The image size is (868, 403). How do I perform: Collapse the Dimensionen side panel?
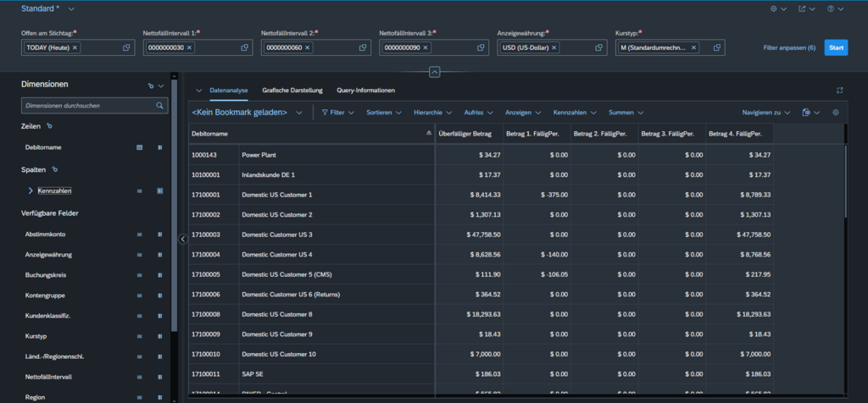183,239
